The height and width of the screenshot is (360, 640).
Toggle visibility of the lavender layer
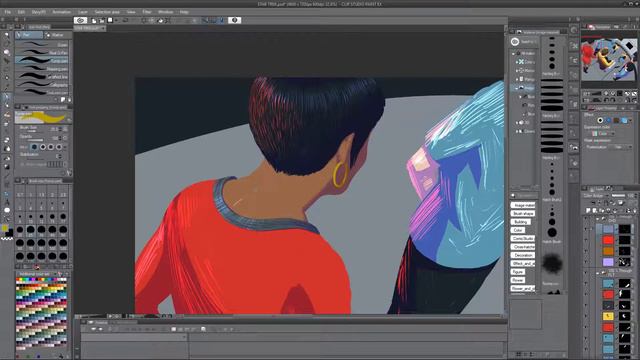point(586,262)
